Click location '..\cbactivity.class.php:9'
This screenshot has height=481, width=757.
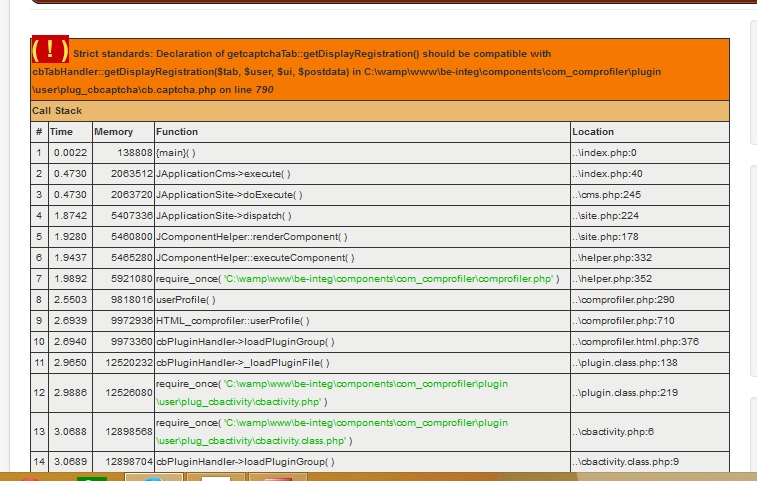pos(625,462)
